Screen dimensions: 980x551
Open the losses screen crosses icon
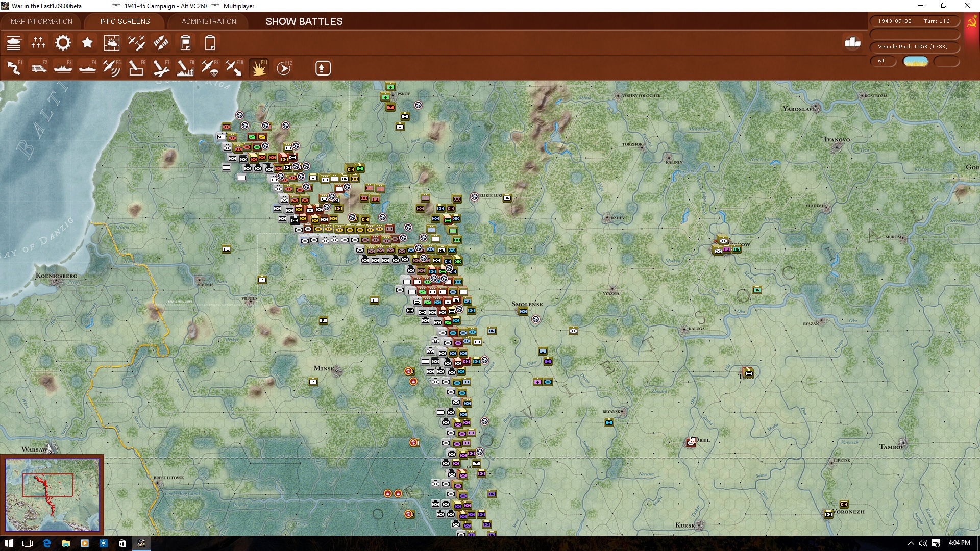click(38, 43)
